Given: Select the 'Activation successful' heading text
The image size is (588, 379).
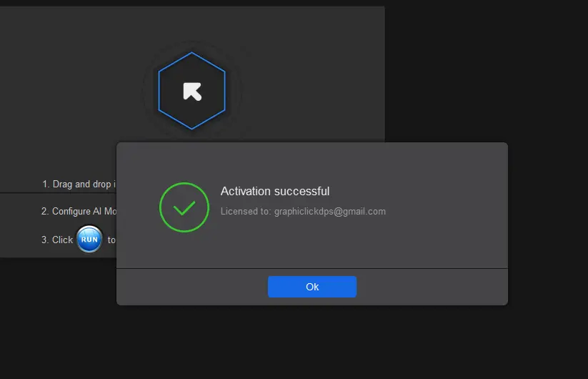Looking at the screenshot, I should 275,191.
